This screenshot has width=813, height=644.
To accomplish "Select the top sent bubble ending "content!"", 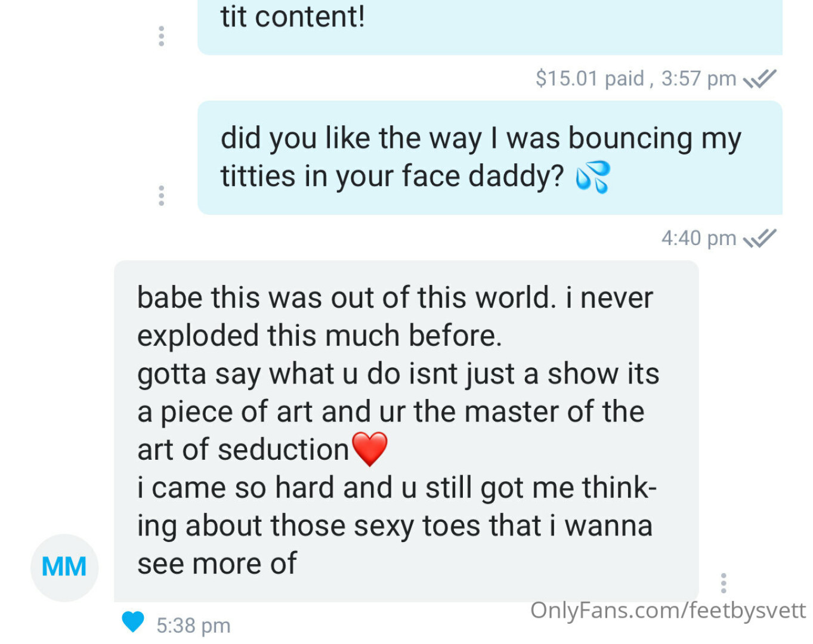I will click(489, 27).
